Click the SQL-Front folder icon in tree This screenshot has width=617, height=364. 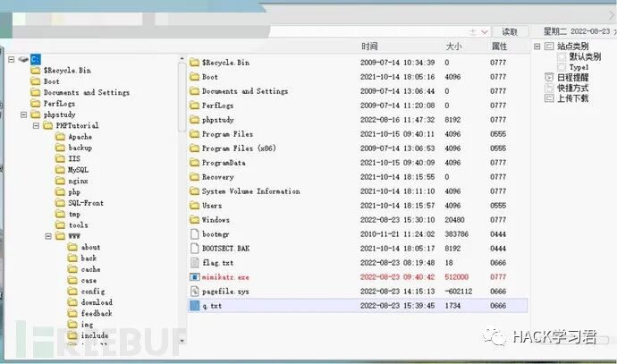click(60, 203)
